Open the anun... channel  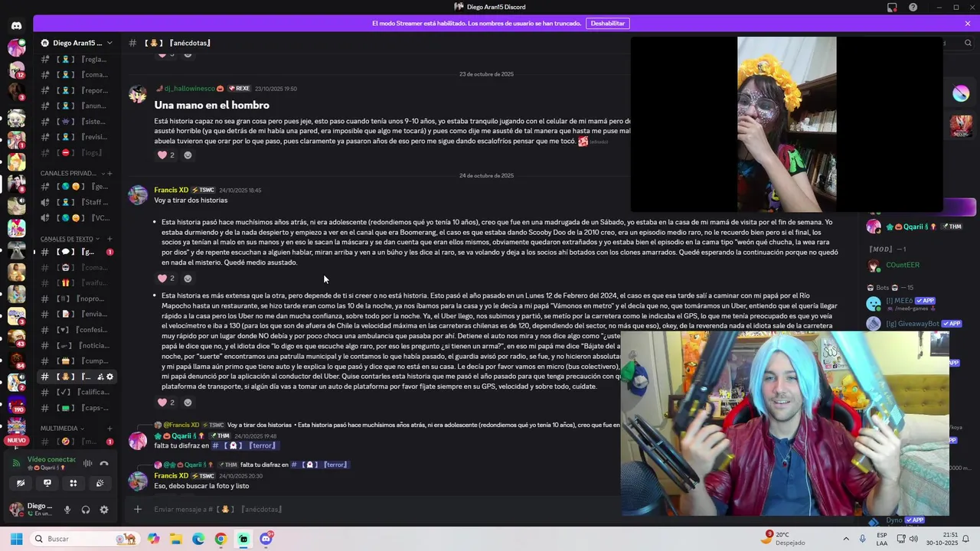77,106
